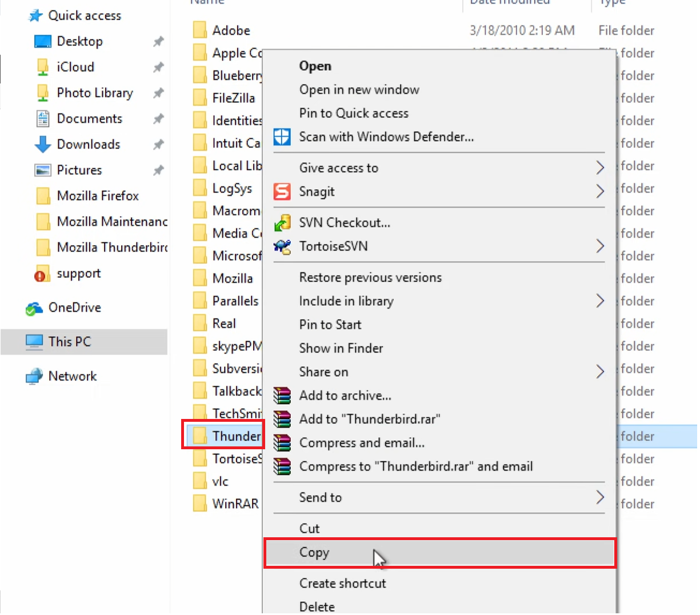700x615 pixels.
Task: Click the Windows Defender shield icon
Action: 282,137
